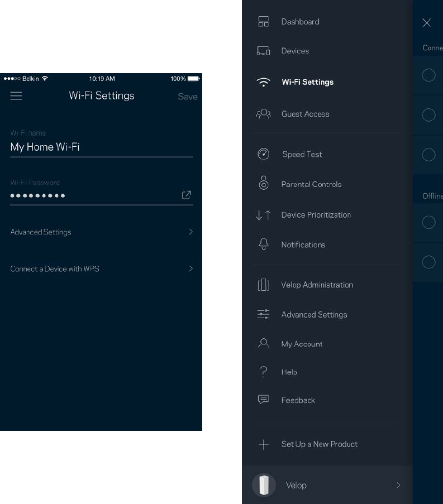Tap Save in Wi-Fi Settings header
Screen dimensions: 443x504
(x=188, y=97)
